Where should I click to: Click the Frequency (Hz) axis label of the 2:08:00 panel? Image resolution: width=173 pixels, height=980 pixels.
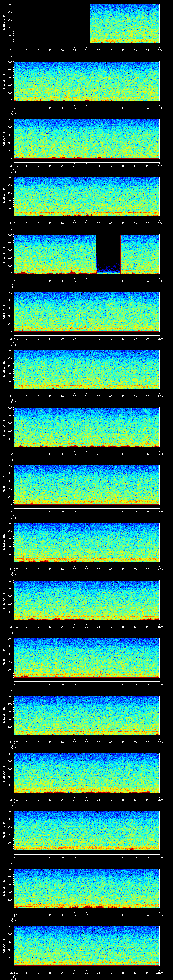click(4, 254)
